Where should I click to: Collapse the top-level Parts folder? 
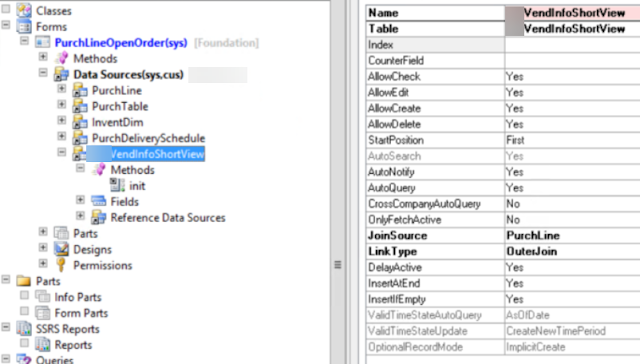click(x=6, y=279)
